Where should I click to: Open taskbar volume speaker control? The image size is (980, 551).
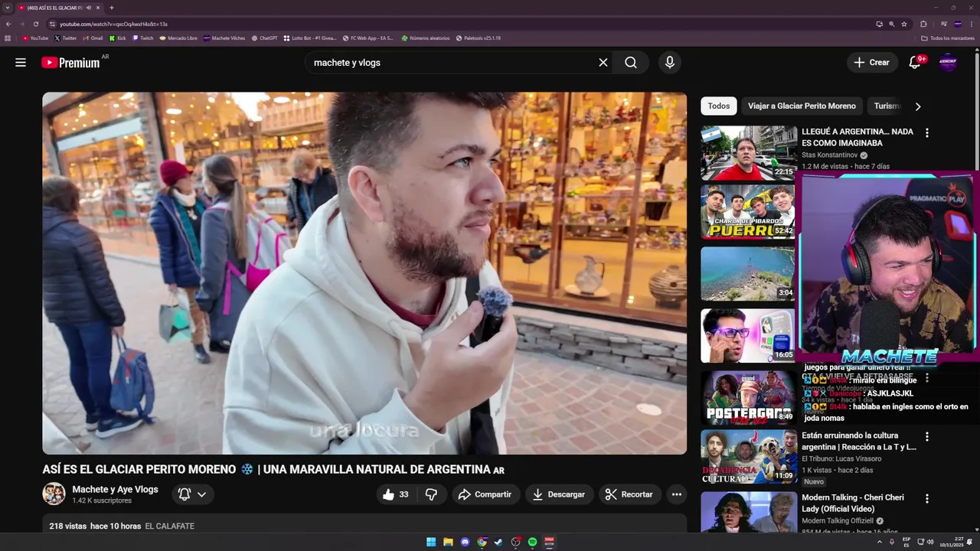(930, 542)
